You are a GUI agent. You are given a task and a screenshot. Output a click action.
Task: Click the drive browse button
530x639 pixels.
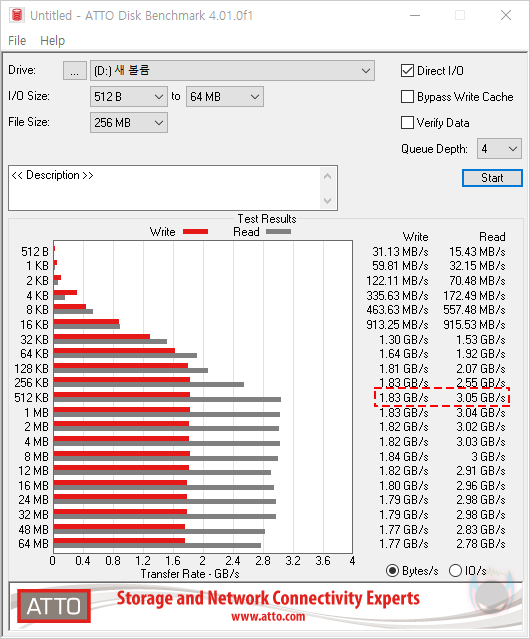(x=75, y=71)
